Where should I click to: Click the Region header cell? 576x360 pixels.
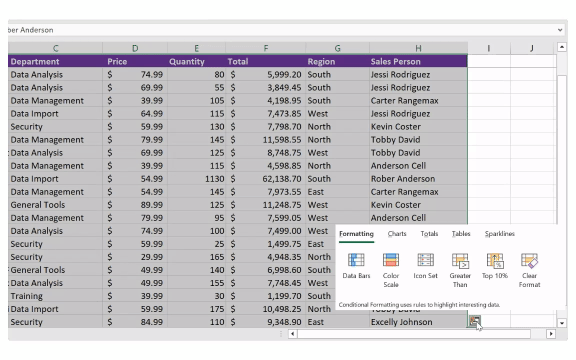337,61
